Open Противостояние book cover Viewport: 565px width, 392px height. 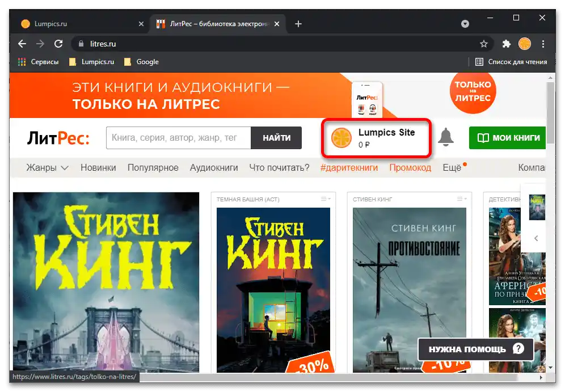coord(410,290)
